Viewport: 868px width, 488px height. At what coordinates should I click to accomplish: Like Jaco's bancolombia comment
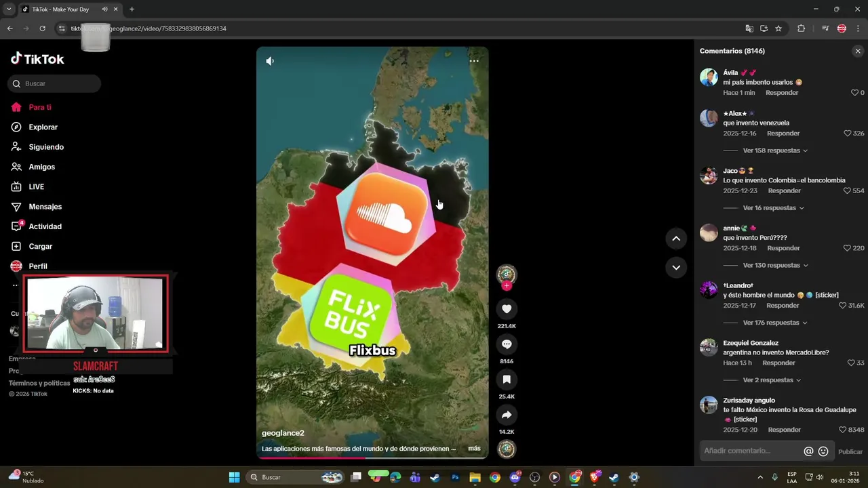tap(847, 191)
